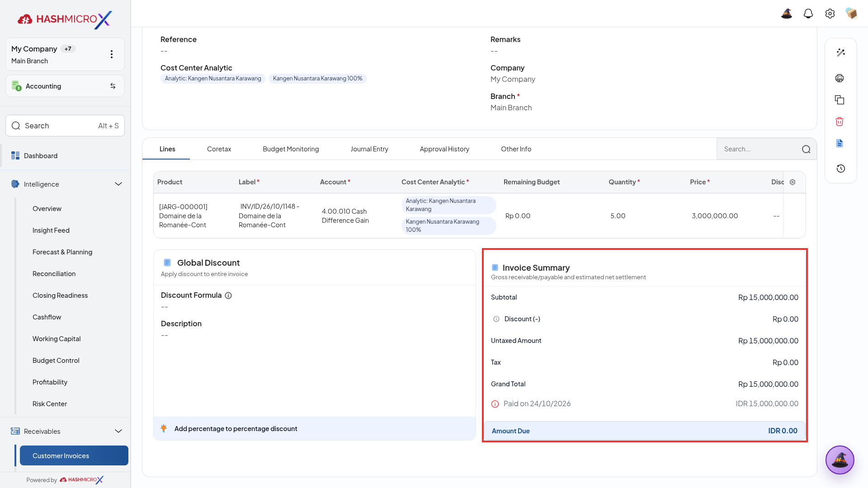Image resolution: width=868 pixels, height=488 pixels.
Task: Open My Company branch selector
Action: [x=65, y=54]
